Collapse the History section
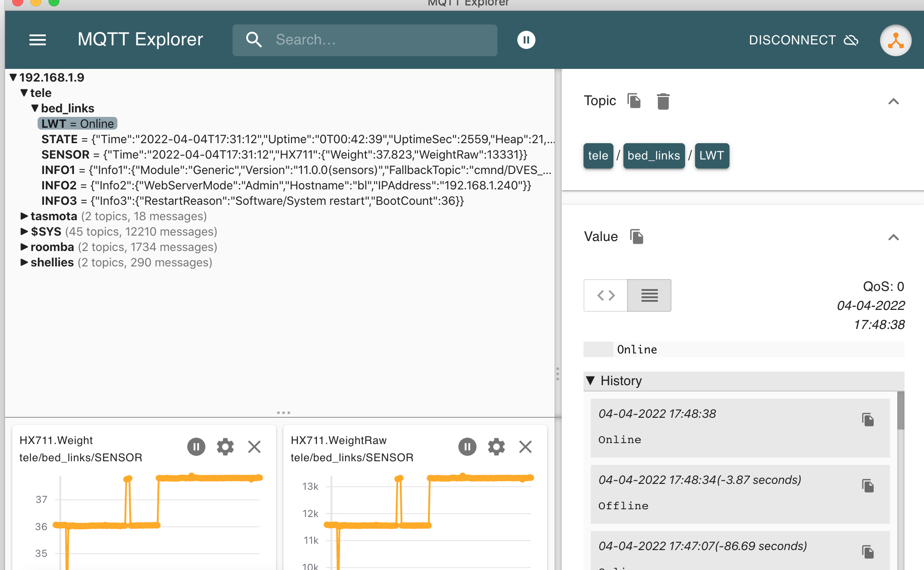Viewport: 924px width, 570px height. [590, 381]
